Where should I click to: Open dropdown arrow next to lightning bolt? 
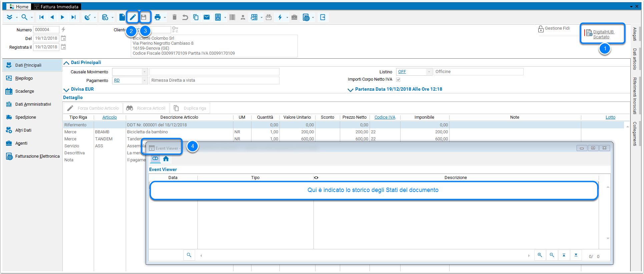click(x=287, y=17)
